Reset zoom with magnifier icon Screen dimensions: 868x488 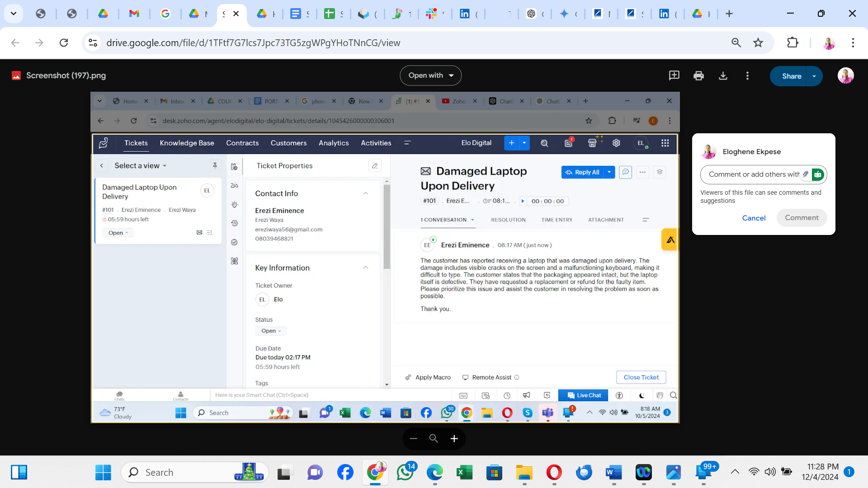coord(434,438)
